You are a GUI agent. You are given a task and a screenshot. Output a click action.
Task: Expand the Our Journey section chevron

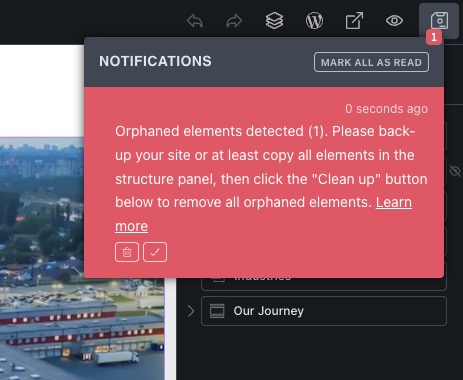[191, 311]
